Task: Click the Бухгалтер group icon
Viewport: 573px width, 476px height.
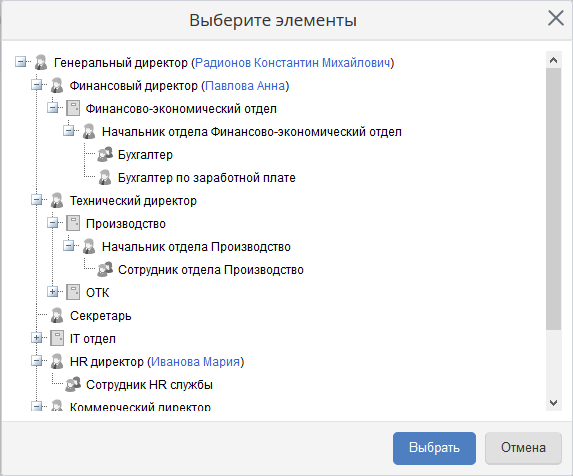Action: [105, 155]
